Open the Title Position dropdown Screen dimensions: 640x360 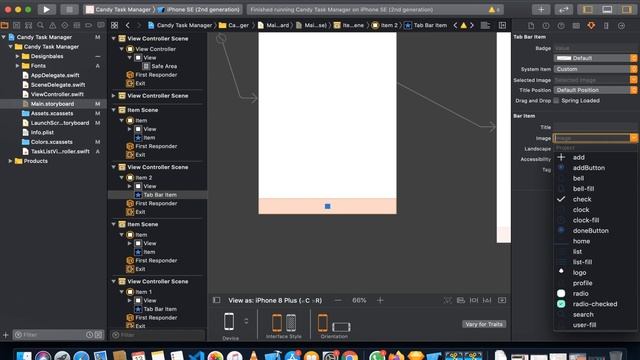tap(596, 90)
